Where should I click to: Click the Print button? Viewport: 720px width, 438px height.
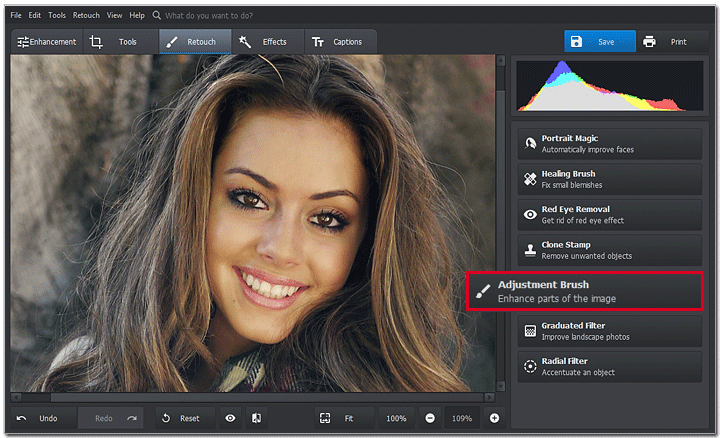673,42
